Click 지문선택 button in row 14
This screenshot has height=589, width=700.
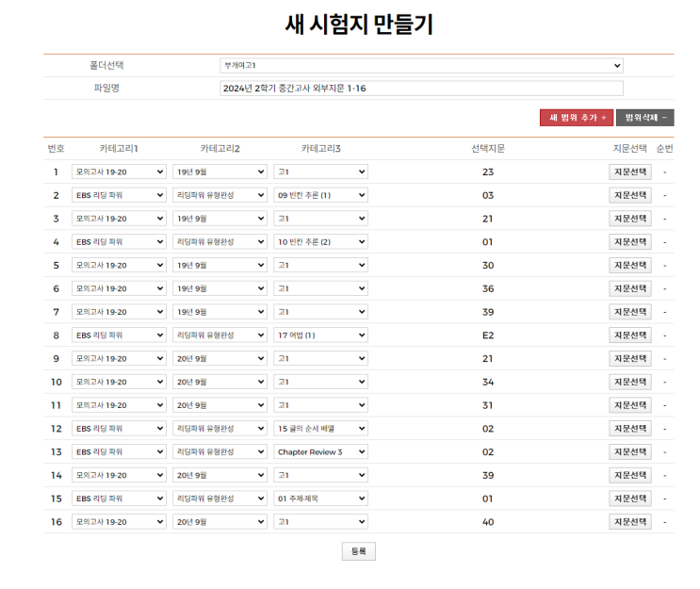(630, 475)
